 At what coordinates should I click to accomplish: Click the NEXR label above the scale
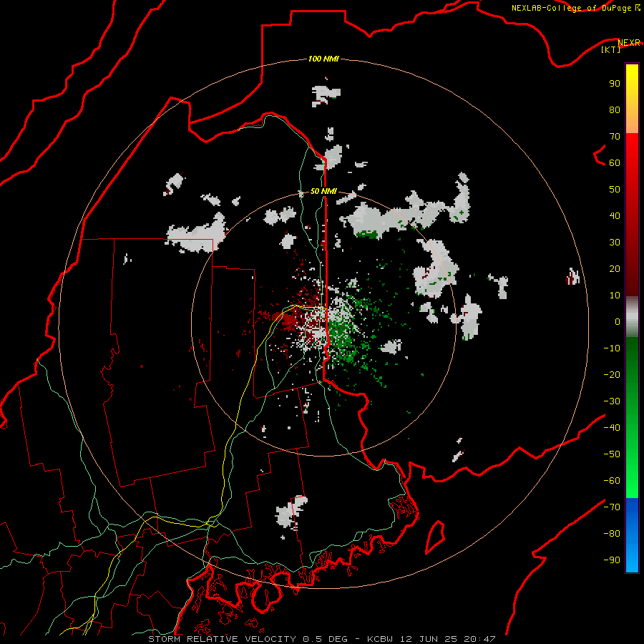pos(629,43)
